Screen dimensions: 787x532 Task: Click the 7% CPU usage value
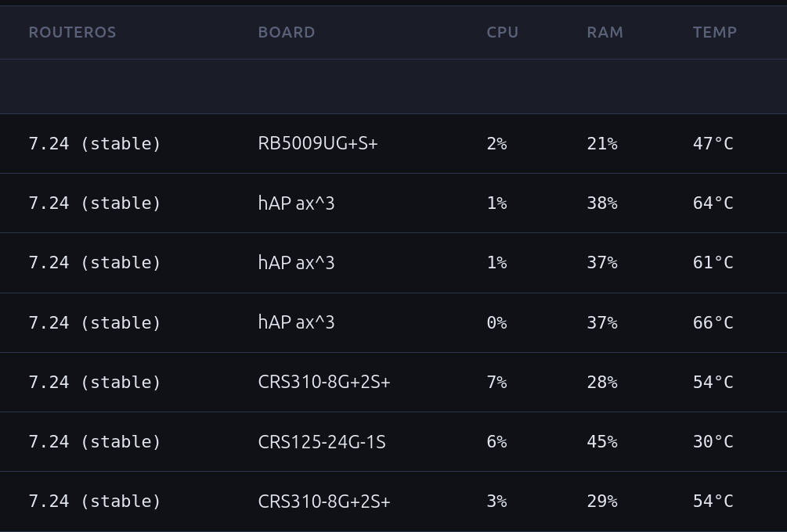coord(497,382)
